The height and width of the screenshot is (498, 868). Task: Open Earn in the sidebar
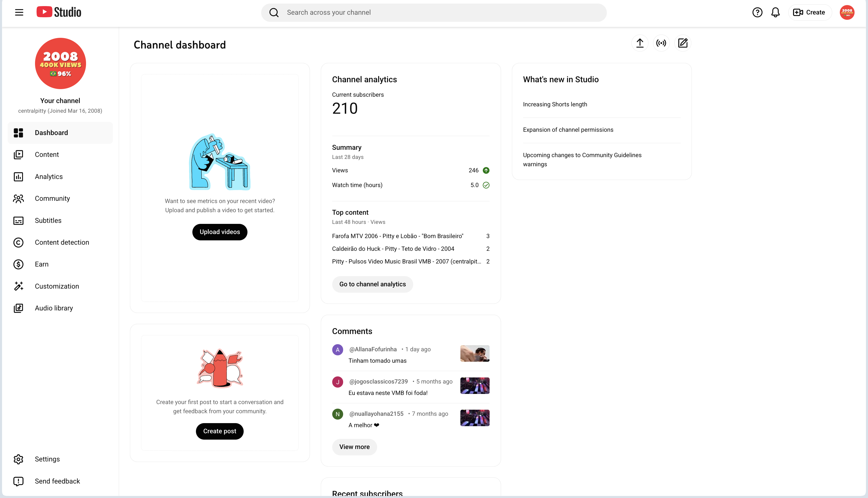point(60,264)
